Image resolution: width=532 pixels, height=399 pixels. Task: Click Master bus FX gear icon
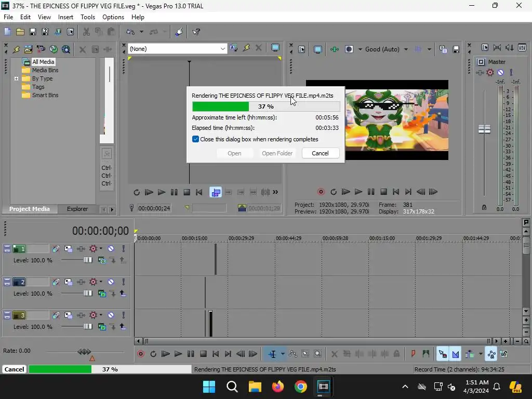490,72
